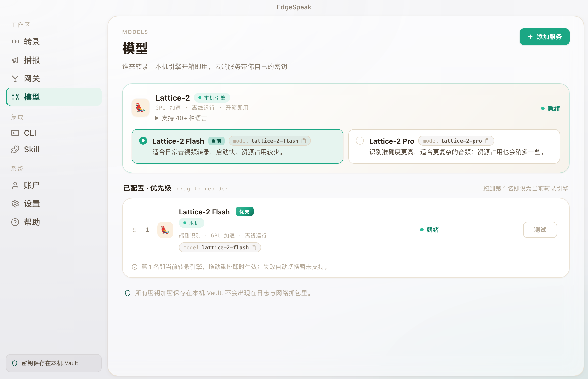Open the CLI integration page
This screenshot has width=588, height=379.
(x=54, y=133)
